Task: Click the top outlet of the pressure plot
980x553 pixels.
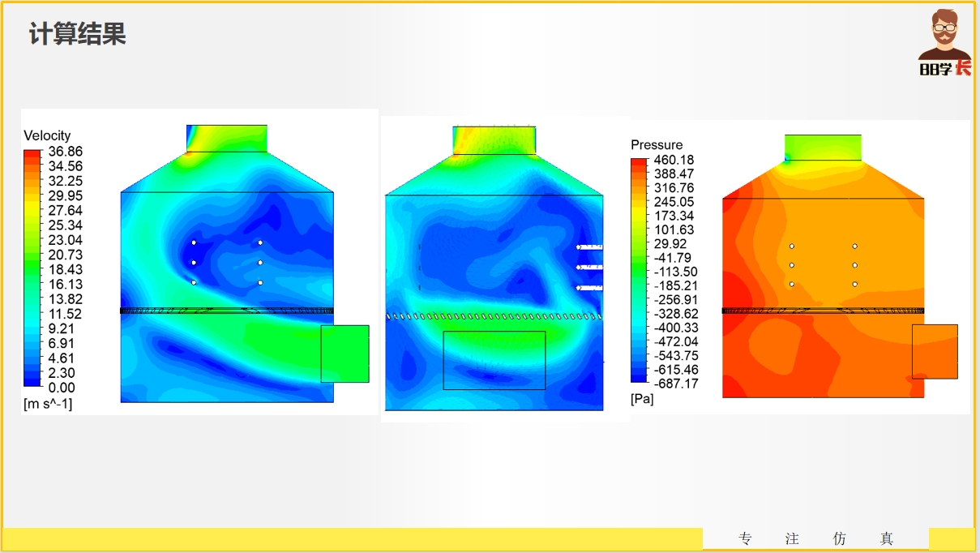Action: tap(823, 148)
